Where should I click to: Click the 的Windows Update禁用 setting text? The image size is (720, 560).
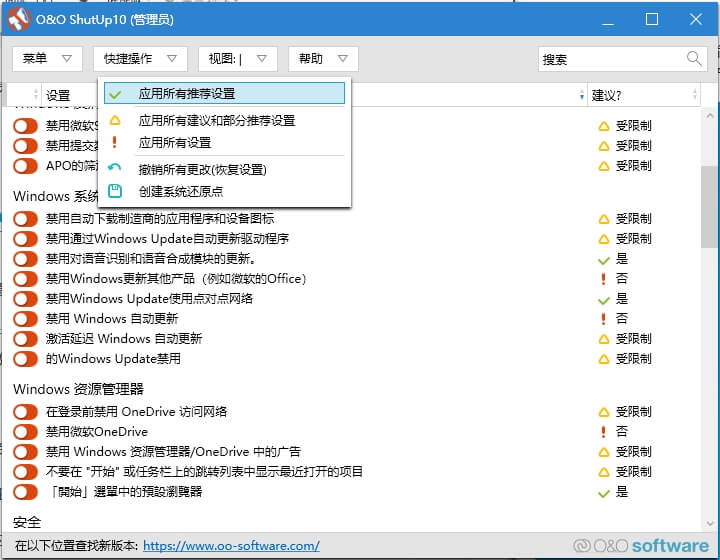[x=113, y=358]
